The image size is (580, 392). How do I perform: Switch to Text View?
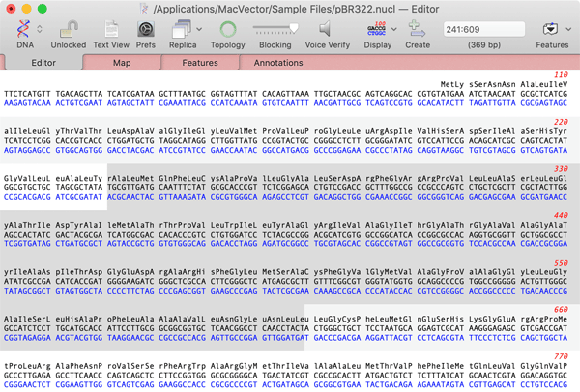111,29
